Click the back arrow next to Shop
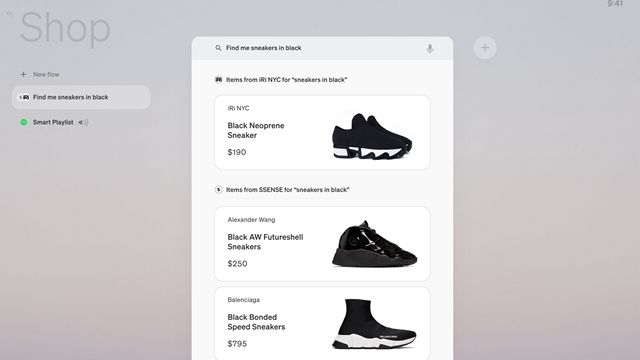This screenshot has width=640, height=360. point(9,14)
